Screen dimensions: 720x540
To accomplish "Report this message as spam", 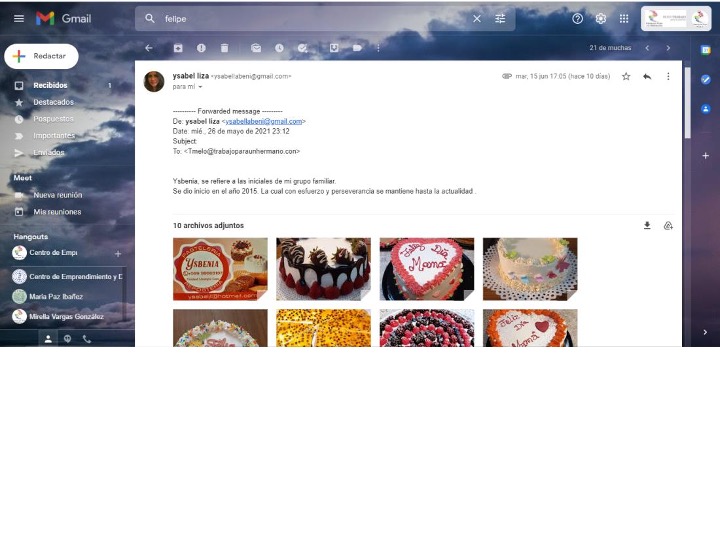I will 201,48.
